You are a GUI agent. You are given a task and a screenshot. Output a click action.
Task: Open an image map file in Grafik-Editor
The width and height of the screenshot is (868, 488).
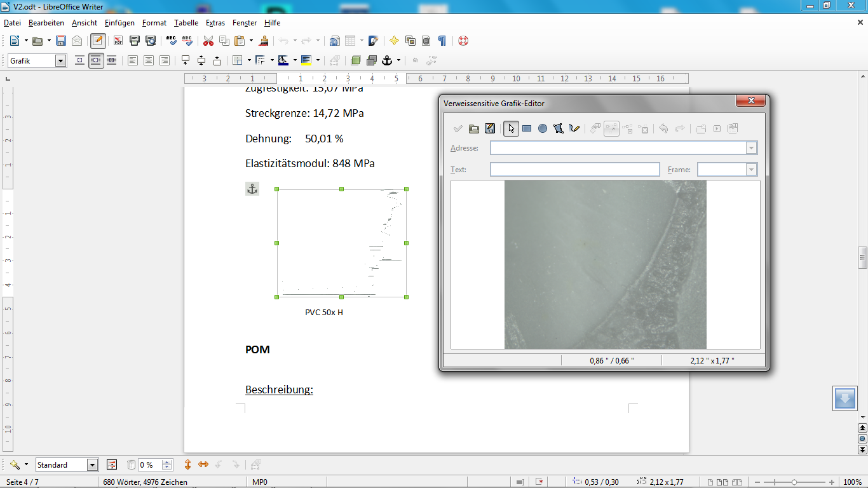point(474,128)
